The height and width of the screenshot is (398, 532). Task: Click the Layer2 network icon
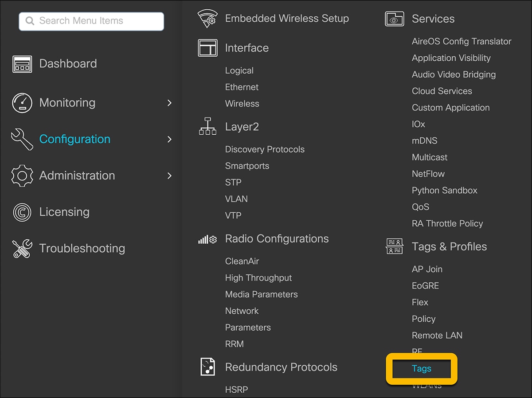tap(207, 126)
